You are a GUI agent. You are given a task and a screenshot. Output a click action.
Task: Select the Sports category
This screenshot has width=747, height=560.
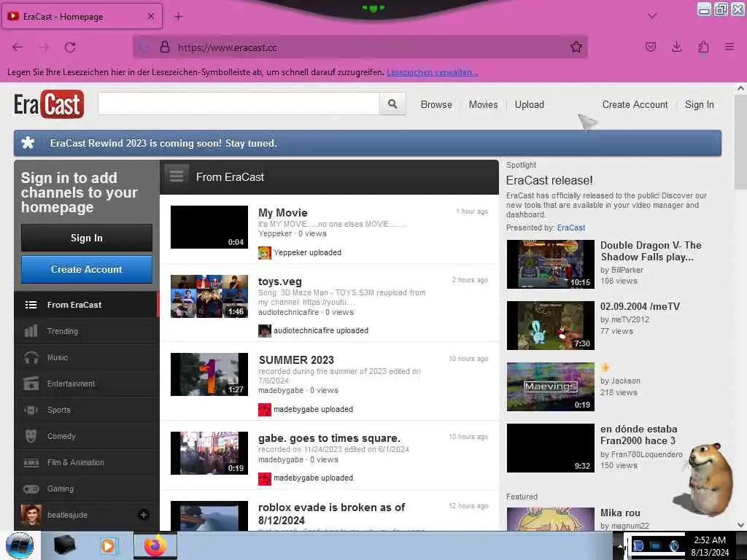click(86, 410)
